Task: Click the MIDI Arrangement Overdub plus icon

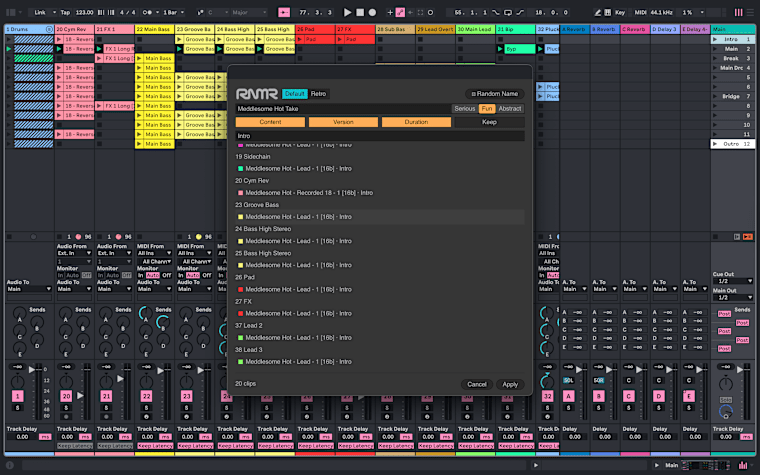Action: click(390, 12)
